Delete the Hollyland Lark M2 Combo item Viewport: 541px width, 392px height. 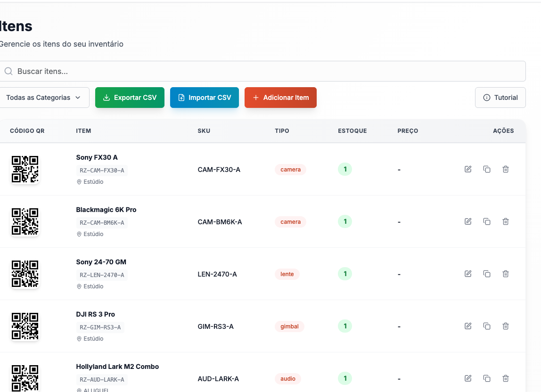[x=506, y=378]
